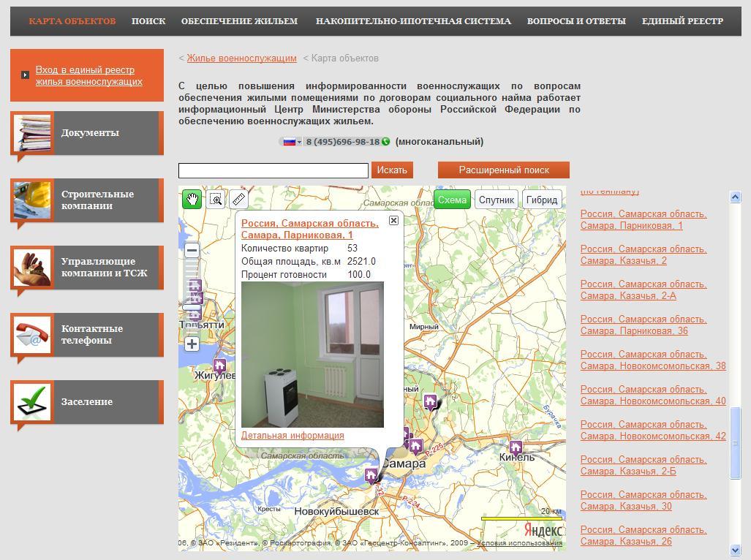Click the green phone call icon

(385, 142)
